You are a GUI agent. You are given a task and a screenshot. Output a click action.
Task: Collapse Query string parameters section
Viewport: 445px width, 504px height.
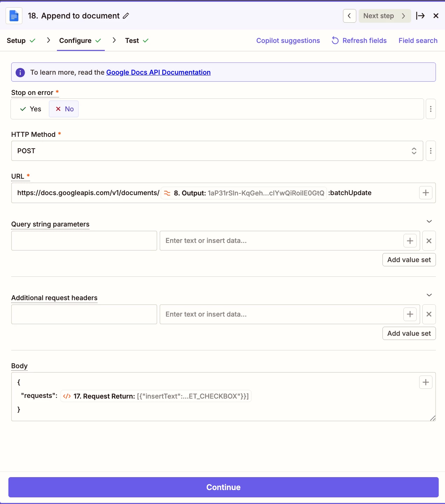[x=429, y=221]
